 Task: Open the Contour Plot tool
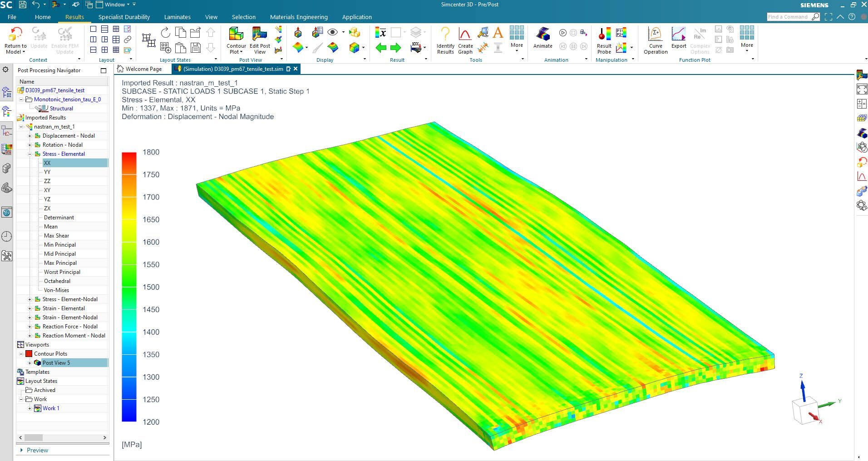(236, 35)
